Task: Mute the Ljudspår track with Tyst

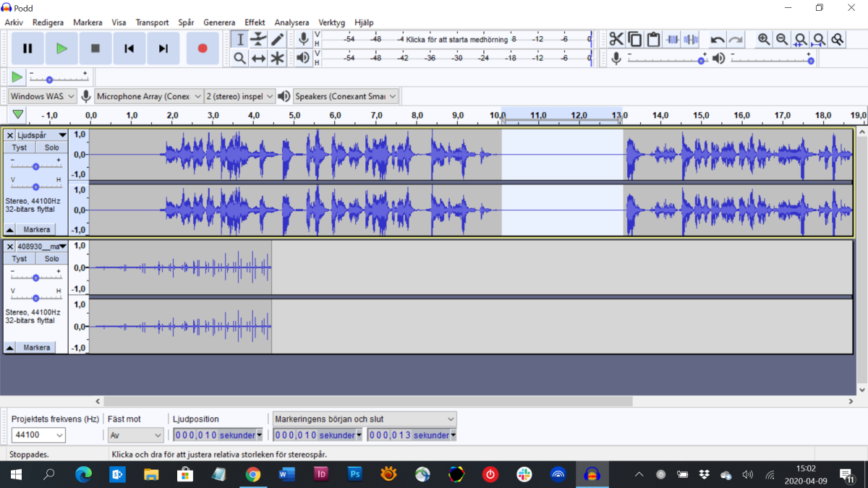Action: (x=19, y=147)
